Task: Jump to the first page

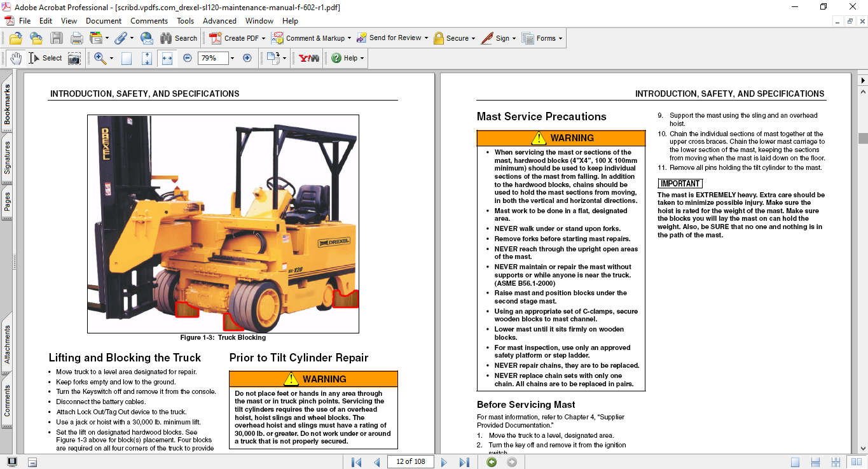Action: (x=357, y=462)
